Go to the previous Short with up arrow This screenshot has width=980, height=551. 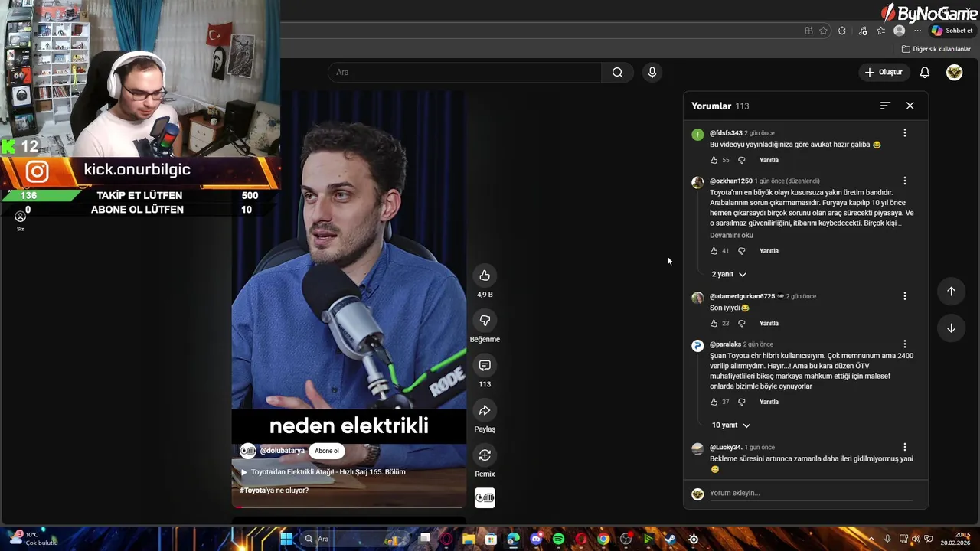tap(951, 292)
